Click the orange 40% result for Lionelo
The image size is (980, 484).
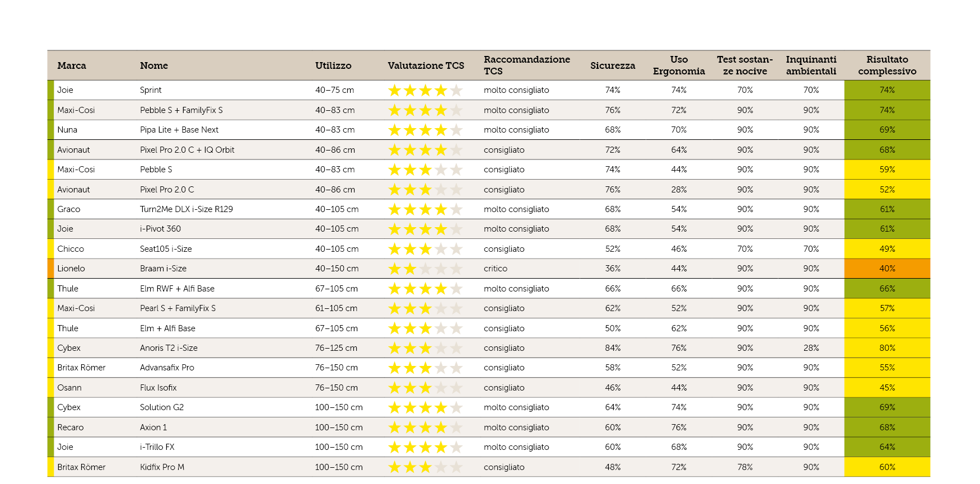(887, 269)
